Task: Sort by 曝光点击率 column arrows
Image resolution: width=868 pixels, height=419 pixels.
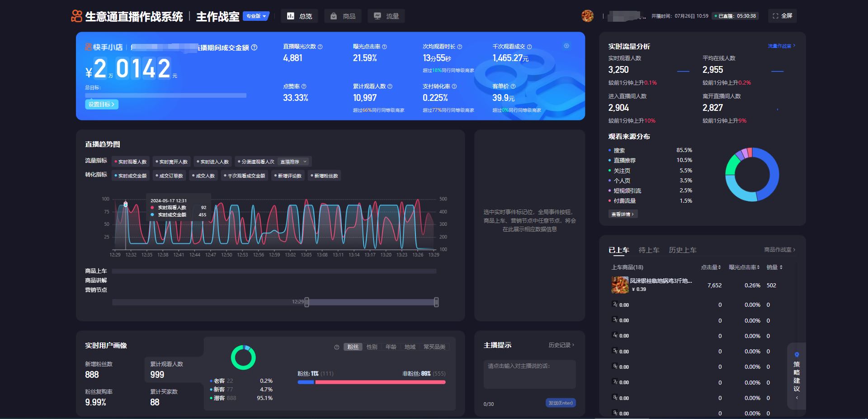Action: tap(758, 267)
